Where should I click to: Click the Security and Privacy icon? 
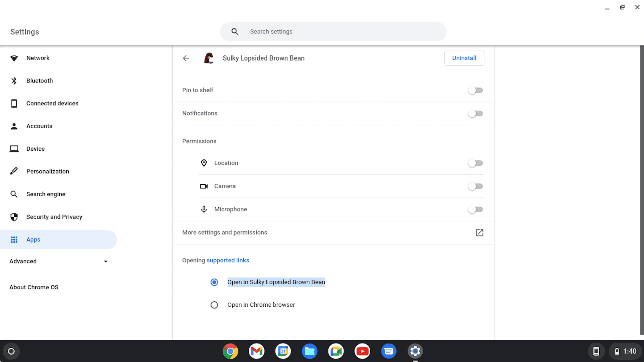click(x=15, y=217)
